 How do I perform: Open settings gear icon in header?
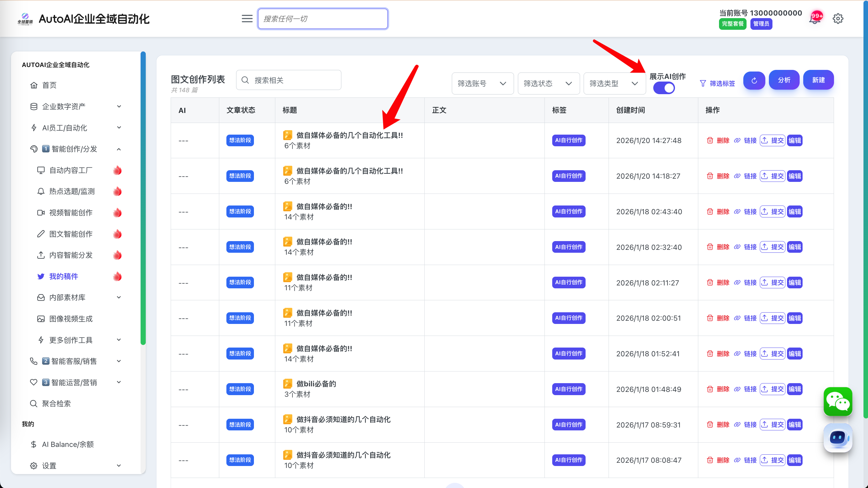click(838, 18)
